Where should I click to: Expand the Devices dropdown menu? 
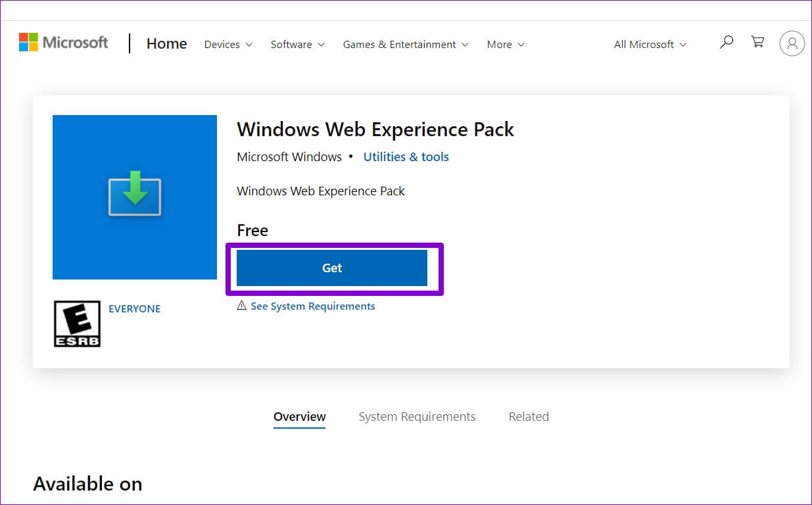(228, 45)
